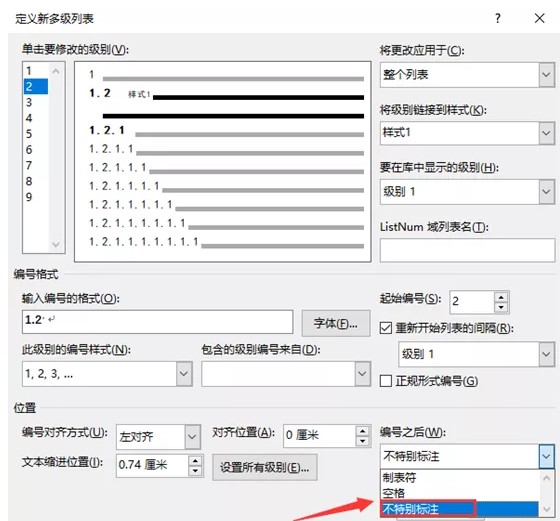Decrease text indent using down spinner
This screenshot has height=521, width=560.
[x=195, y=471]
